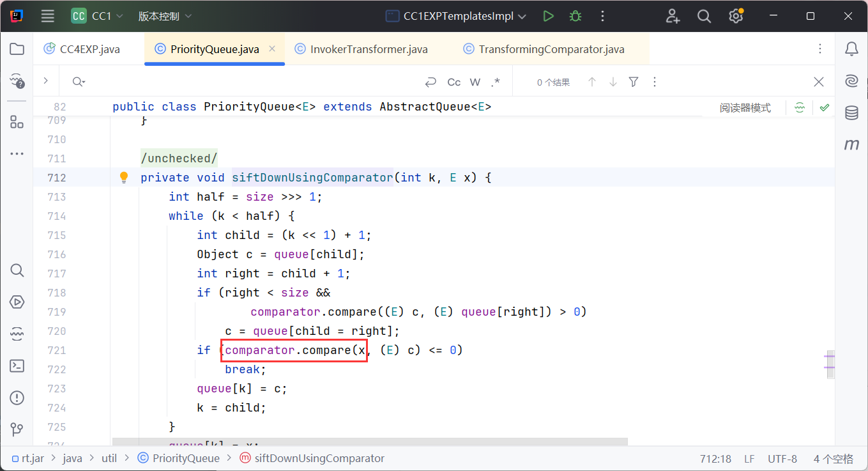The width and height of the screenshot is (868, 471).
Task: Open the Git version control panel
Action: (17, 429)
